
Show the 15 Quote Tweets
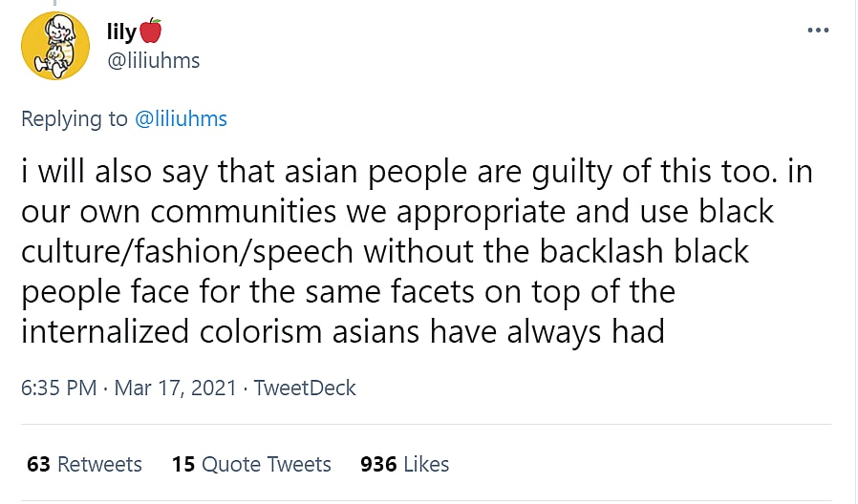tap(251, 464)
